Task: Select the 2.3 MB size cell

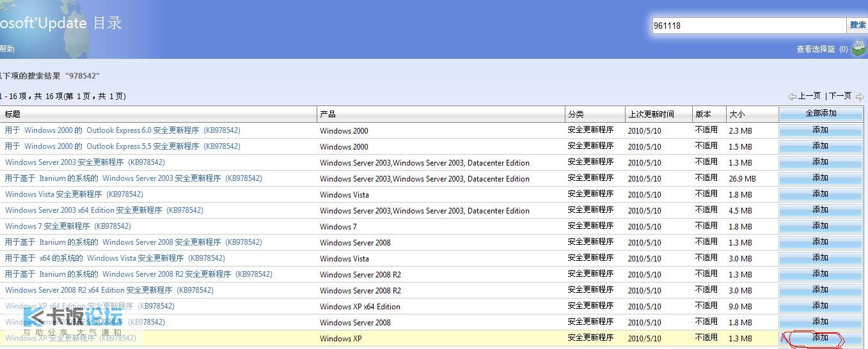Action: click(741, 131)
